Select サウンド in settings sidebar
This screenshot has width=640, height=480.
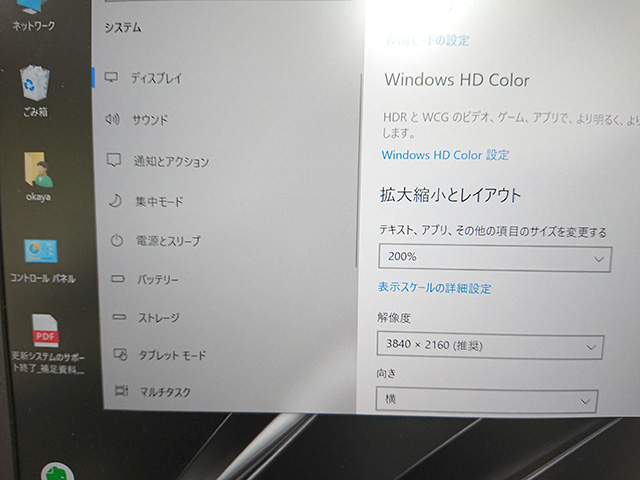150,120
